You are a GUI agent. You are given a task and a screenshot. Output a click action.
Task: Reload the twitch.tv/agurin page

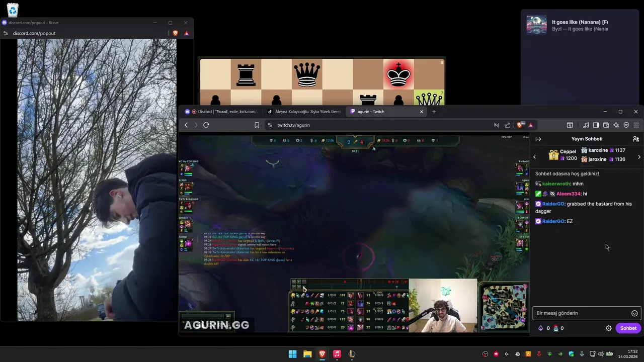206,125
